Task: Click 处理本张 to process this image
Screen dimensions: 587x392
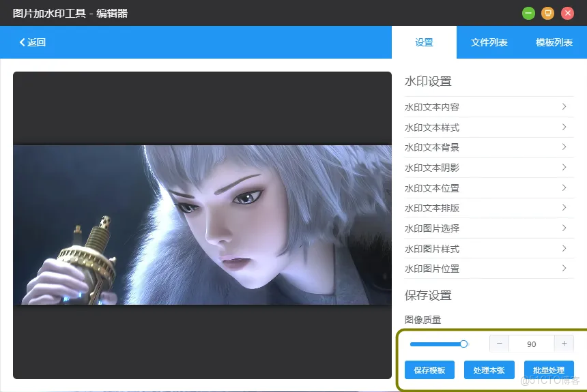Action: (489, 370)
